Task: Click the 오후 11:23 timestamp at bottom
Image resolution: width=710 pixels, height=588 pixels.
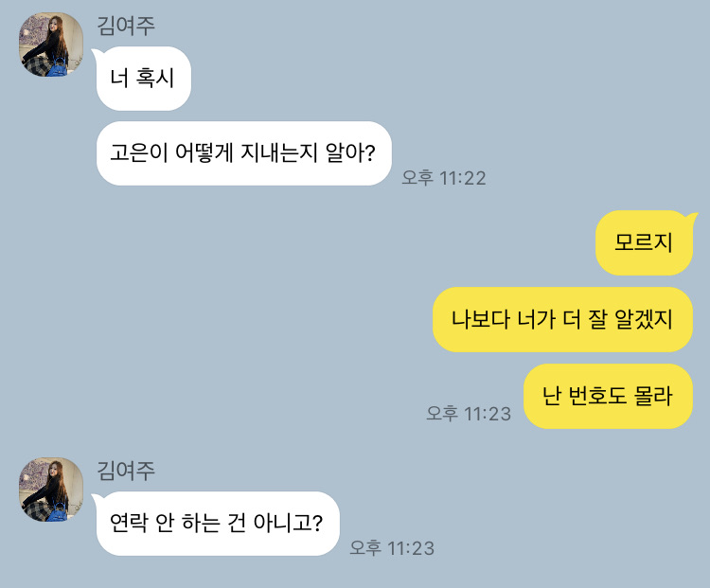Action: [x=392, y=547]
